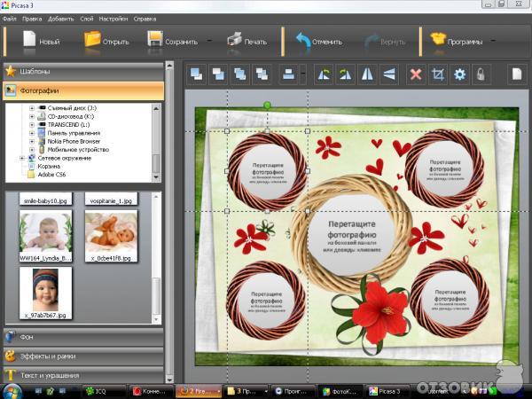The image size is (532, 399).
Task: Flip the selection vertically
Action: (387, 74)
